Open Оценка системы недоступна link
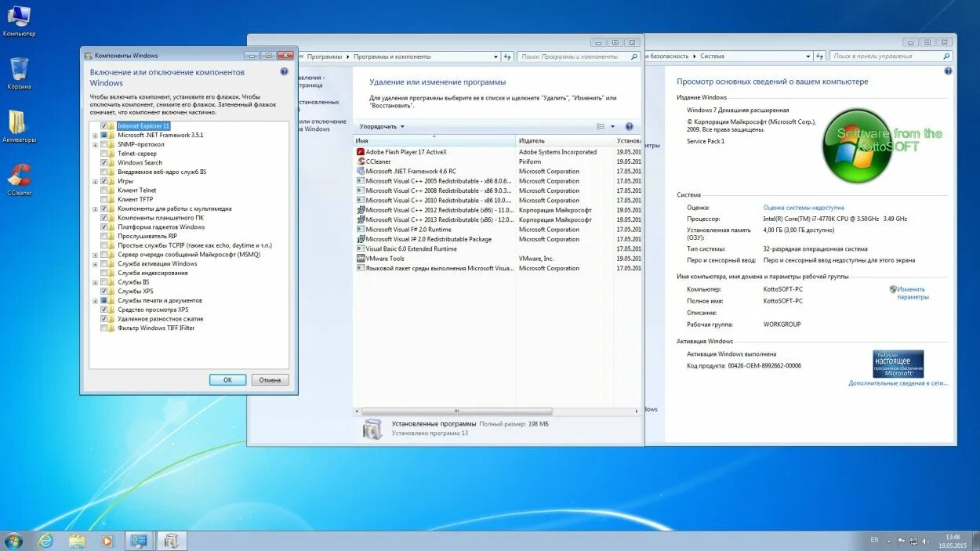 (804, 208)
